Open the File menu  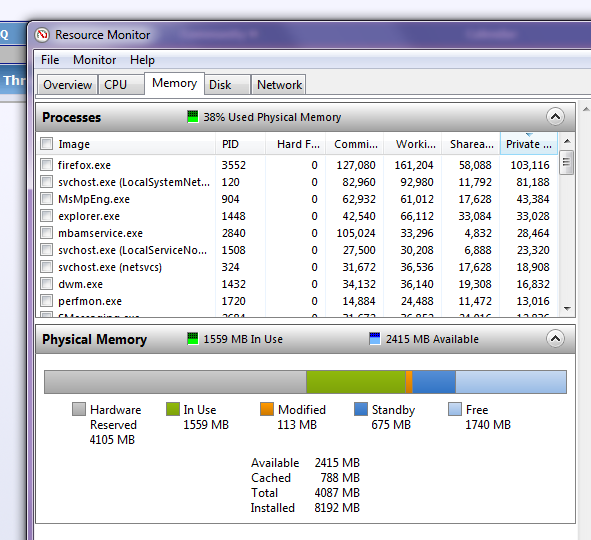pyautogui.click(x=50, y=60)
